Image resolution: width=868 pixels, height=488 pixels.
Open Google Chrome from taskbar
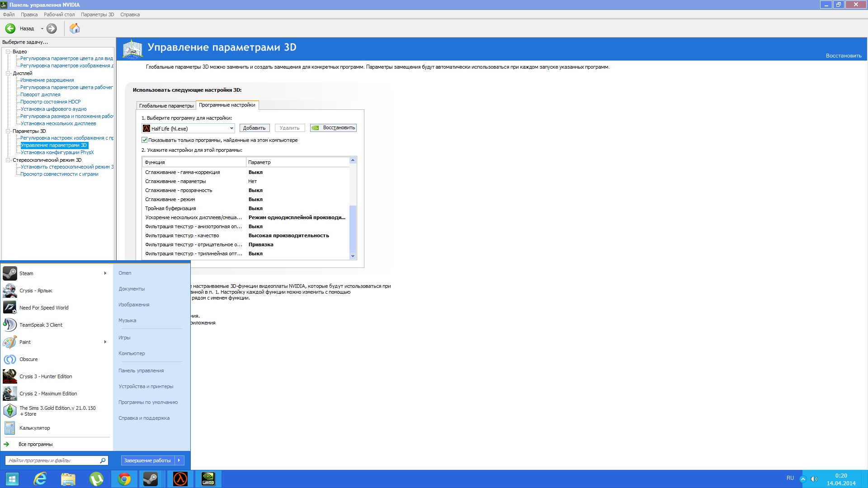coord(124,479)
